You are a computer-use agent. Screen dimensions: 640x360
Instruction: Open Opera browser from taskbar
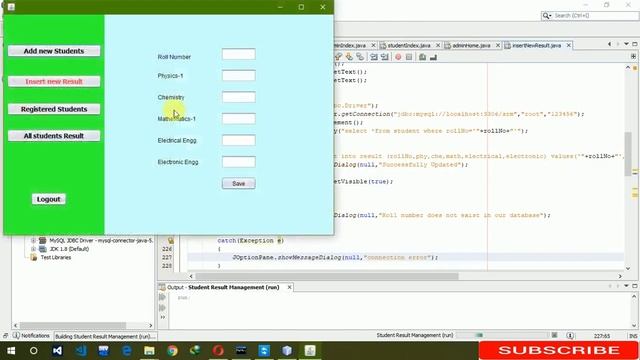click(x=218, y=351)
